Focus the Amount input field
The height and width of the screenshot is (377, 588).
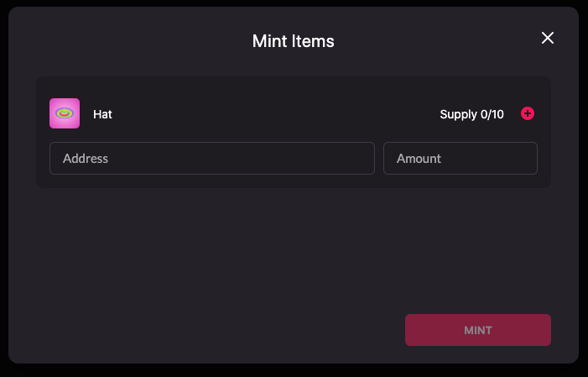(460, 158)
